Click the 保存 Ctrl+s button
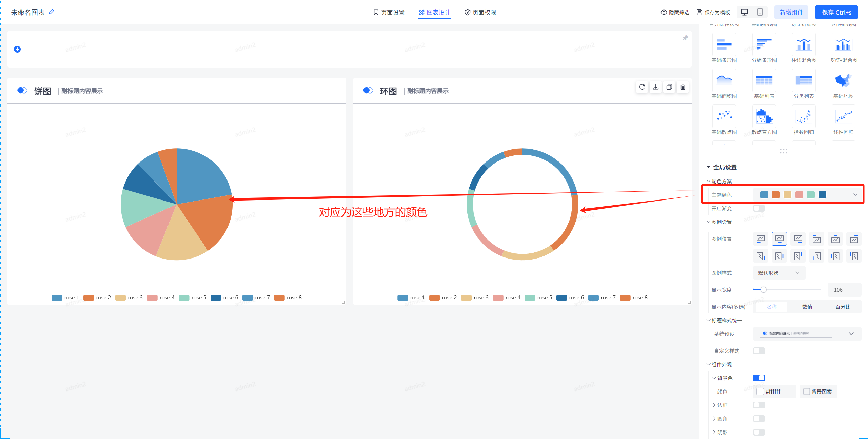This screenshot has width=868, height=439. [x=836, y=12]
